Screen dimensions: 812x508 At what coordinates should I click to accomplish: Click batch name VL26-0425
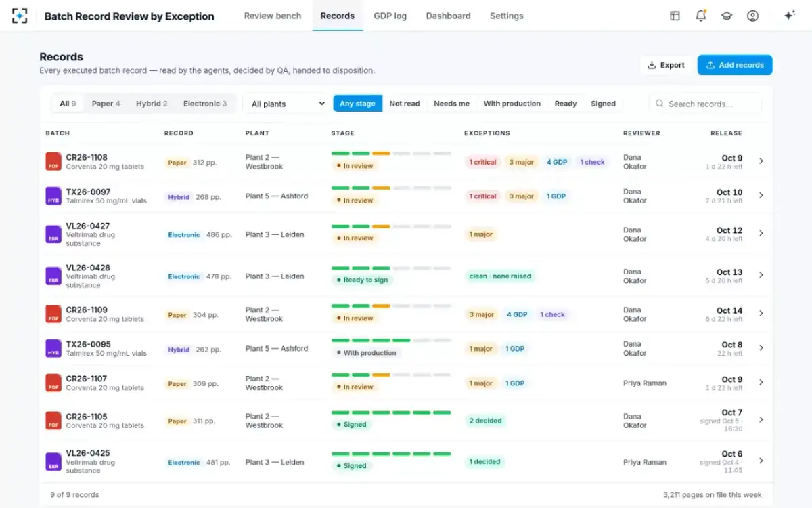click(x=88, y=453)
